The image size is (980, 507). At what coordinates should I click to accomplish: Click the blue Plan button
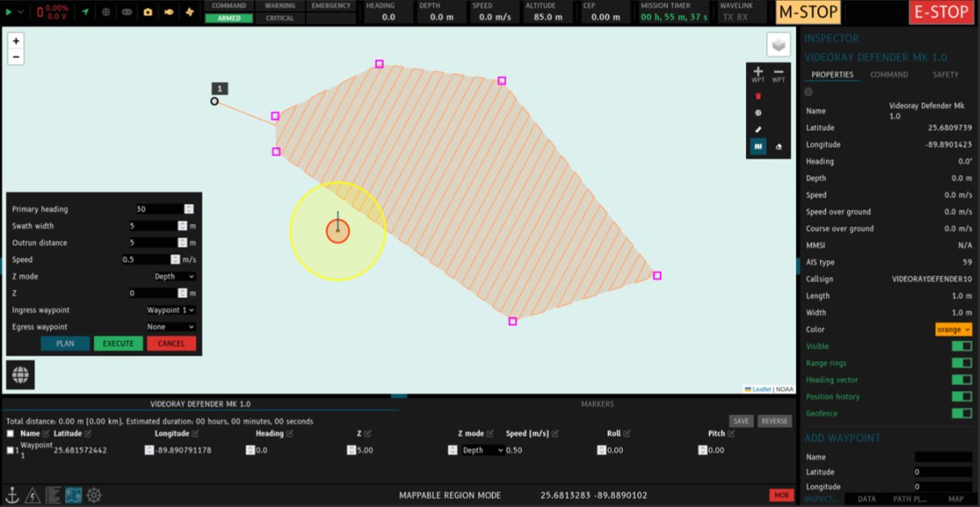(x=65, y=343)
